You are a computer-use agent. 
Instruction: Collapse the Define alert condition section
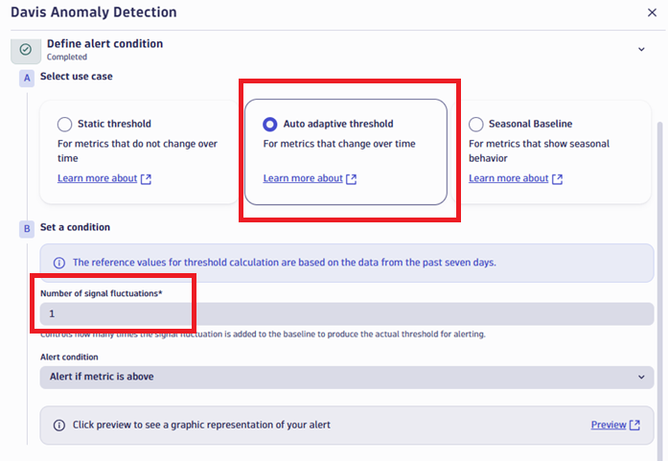pyautogui.click(x=641, y=49)
